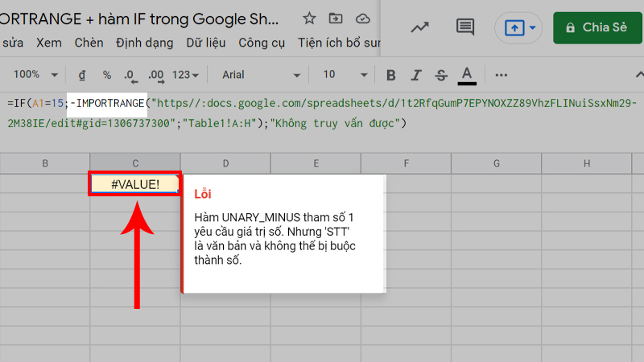Select column G header

tap(497, 163)
